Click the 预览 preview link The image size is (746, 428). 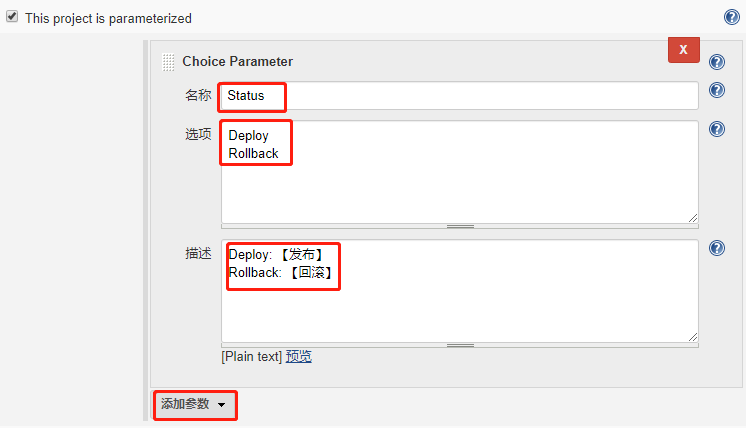click(298, 356)
